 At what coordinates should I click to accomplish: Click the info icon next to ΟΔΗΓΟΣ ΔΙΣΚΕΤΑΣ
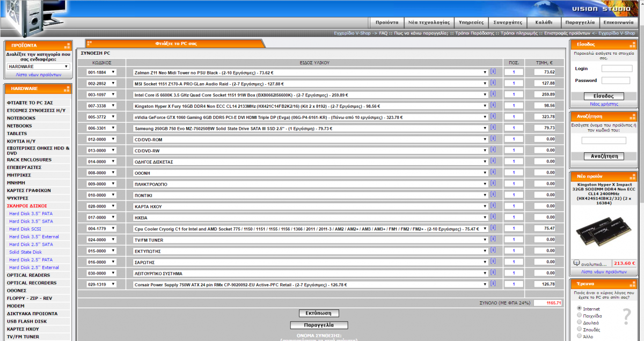(x=493, y=161)
